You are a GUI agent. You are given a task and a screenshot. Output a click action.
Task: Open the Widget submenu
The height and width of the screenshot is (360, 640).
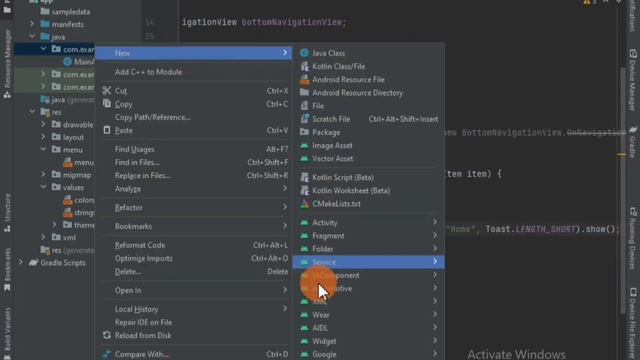tap(369, 341)
